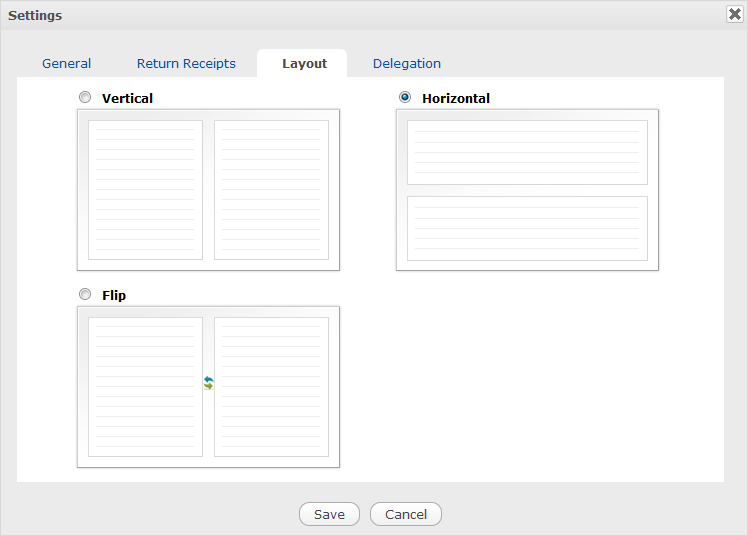Click left pane of Vertical layout preview
This screenshot has width=748, height=536.
point(145,190)
